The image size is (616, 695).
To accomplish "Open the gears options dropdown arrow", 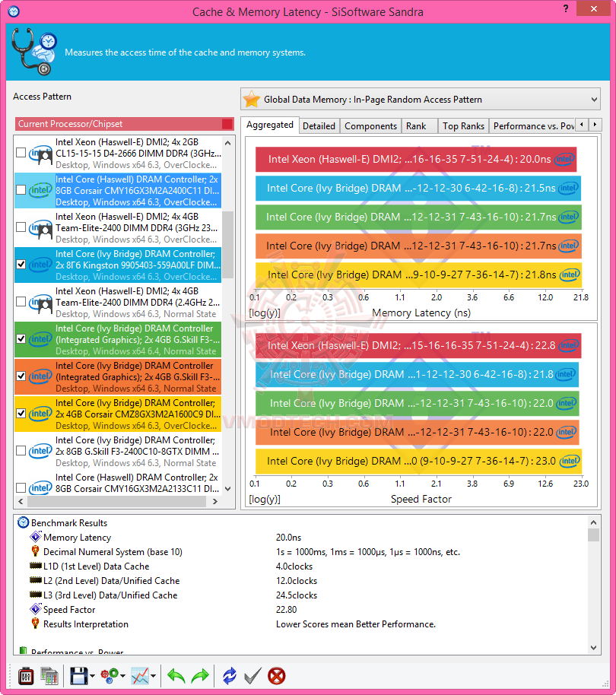I will 122,677.
